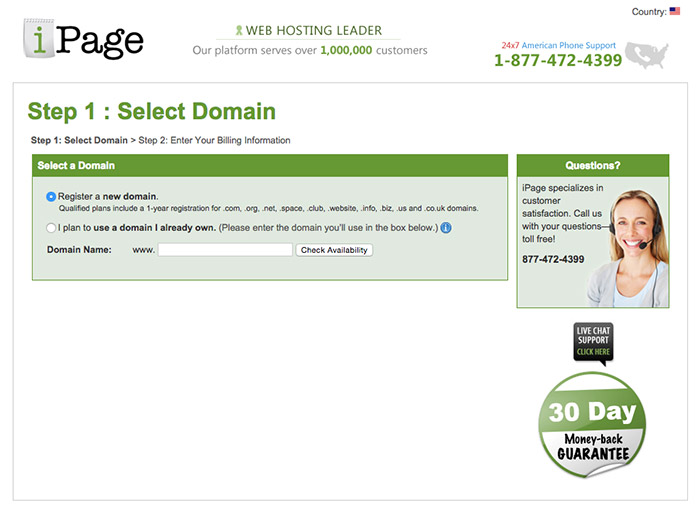The width and height of the screenshot is (700, 512).
Task: Click 877-472-4399 in Questions panel
Action: (553, 259)
